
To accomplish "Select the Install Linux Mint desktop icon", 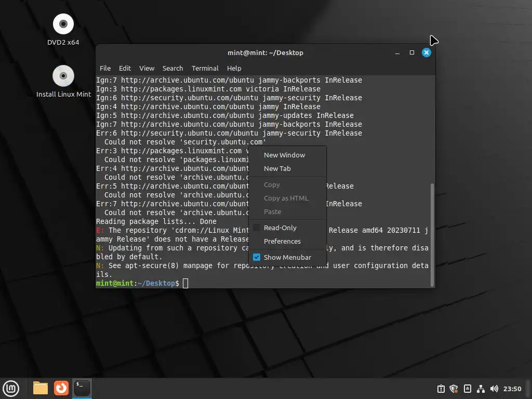I will (x=63, y=82).
